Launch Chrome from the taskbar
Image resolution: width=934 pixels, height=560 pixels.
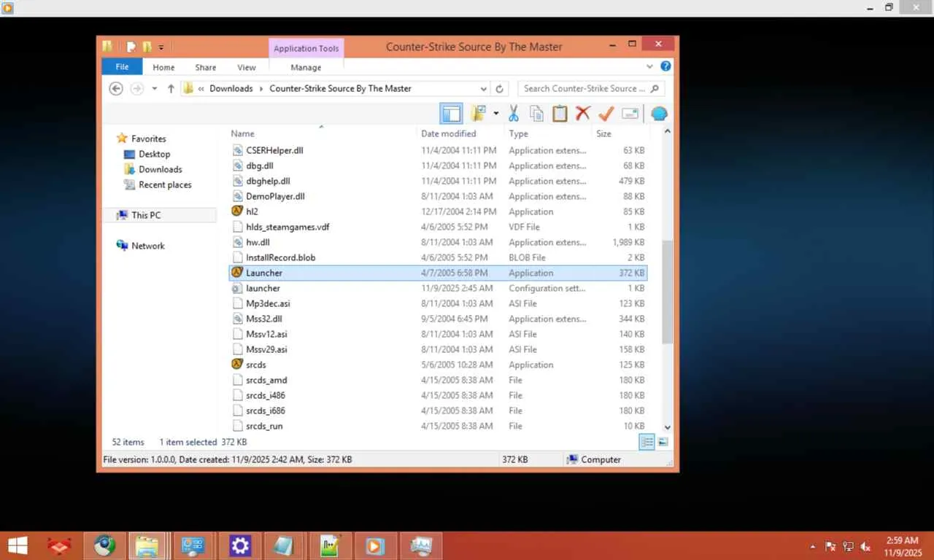pos(104,545)
